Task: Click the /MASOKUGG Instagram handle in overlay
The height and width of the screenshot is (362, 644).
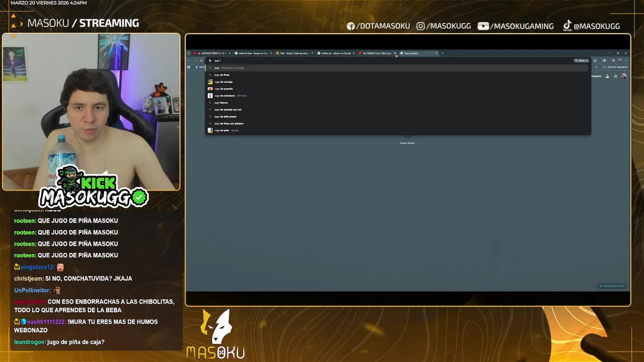Action: [444, 26]
